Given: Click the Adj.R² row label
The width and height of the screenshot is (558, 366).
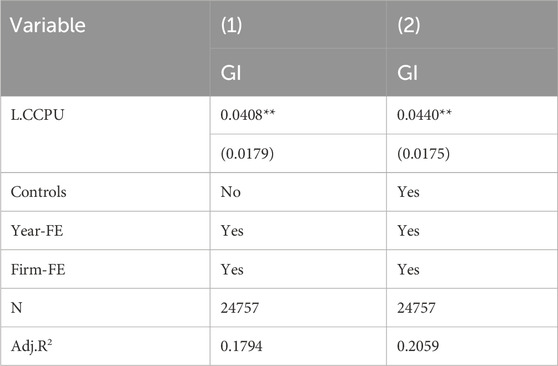Looking at the screenshot, I should 32,346.
